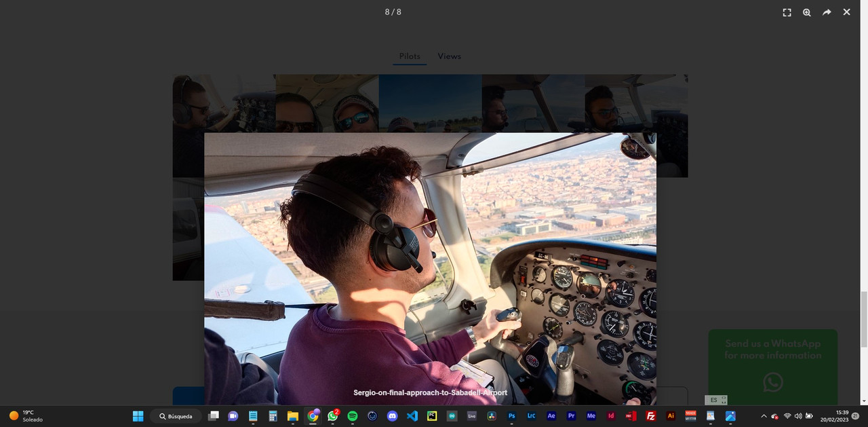Launch Media Encoder from the taskbar
868x427 pixels.
[591, 416]
